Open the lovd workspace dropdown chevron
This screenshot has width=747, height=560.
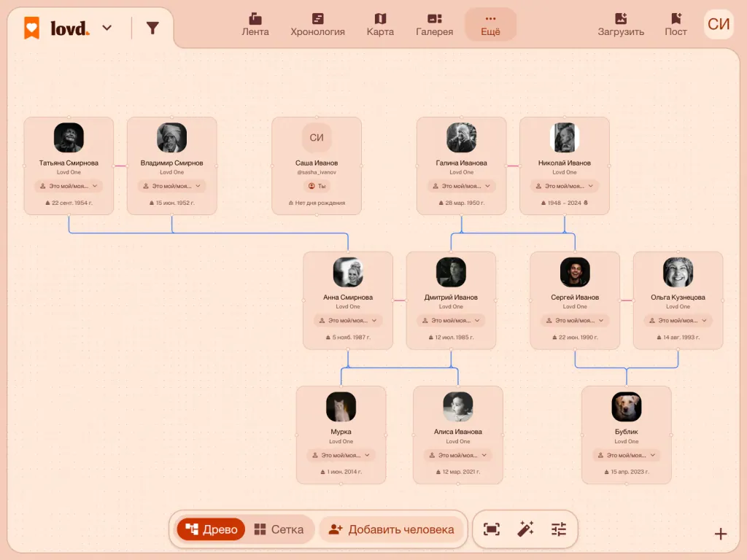coord(107,28)
